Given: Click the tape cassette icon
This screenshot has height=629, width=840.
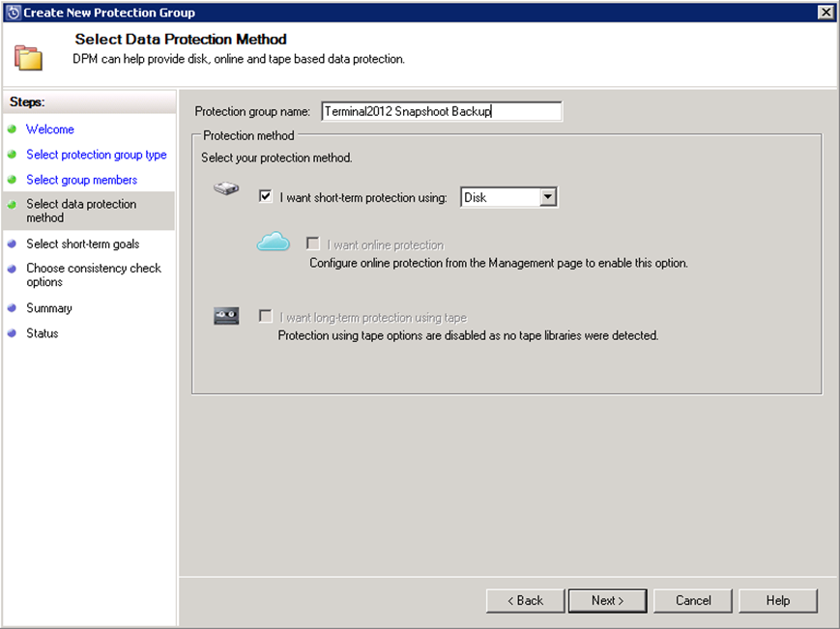Looking at the screenshot, I should (x=226, y=316).
